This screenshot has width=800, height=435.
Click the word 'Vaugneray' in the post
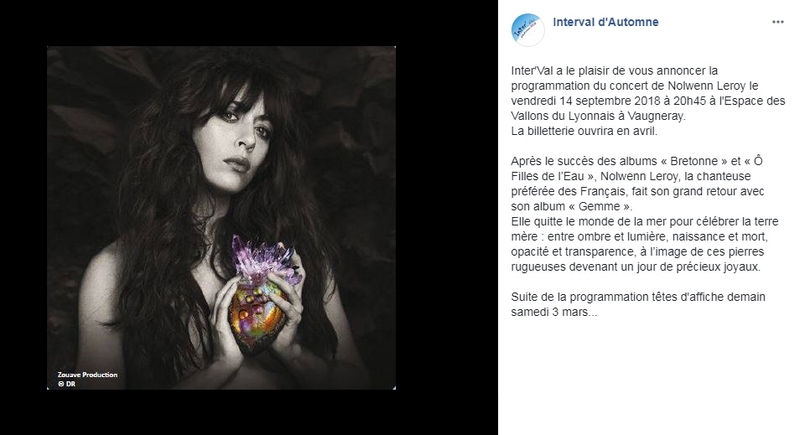(x=656, y=116)
